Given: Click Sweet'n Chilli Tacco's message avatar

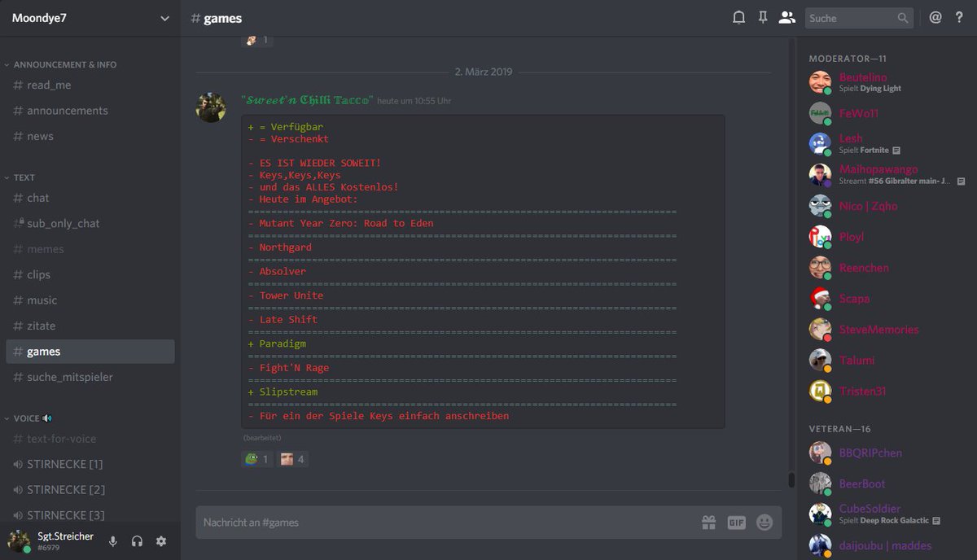Looking at the screenshot, I should point(211,107).
